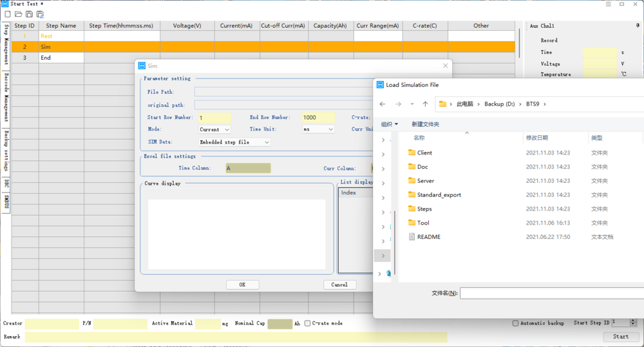Enable the Automatic backup checkbox
Screen dimensions: 644x347
pos(515,323)
